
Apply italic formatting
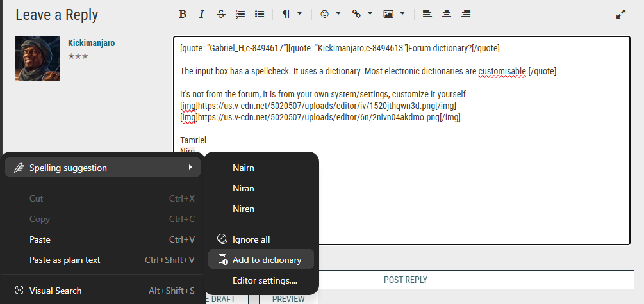tap(202, 14)
